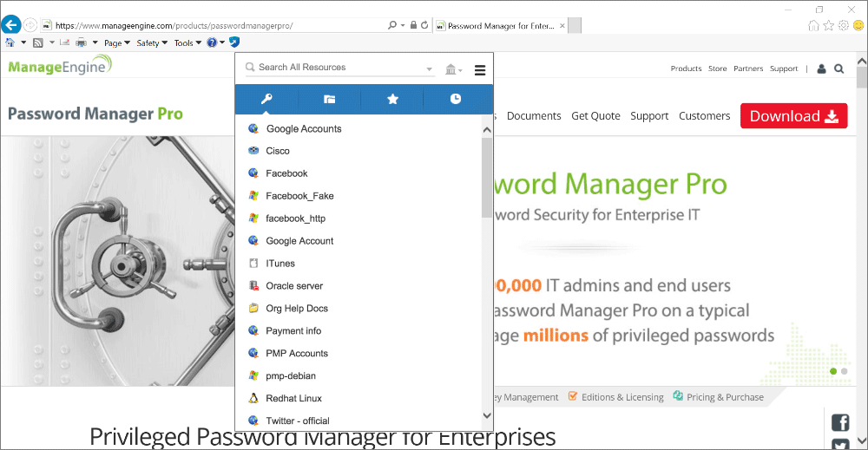868x450 pixels.
Task: Open the organization building icon dropdown
Action: click(453, 69)
